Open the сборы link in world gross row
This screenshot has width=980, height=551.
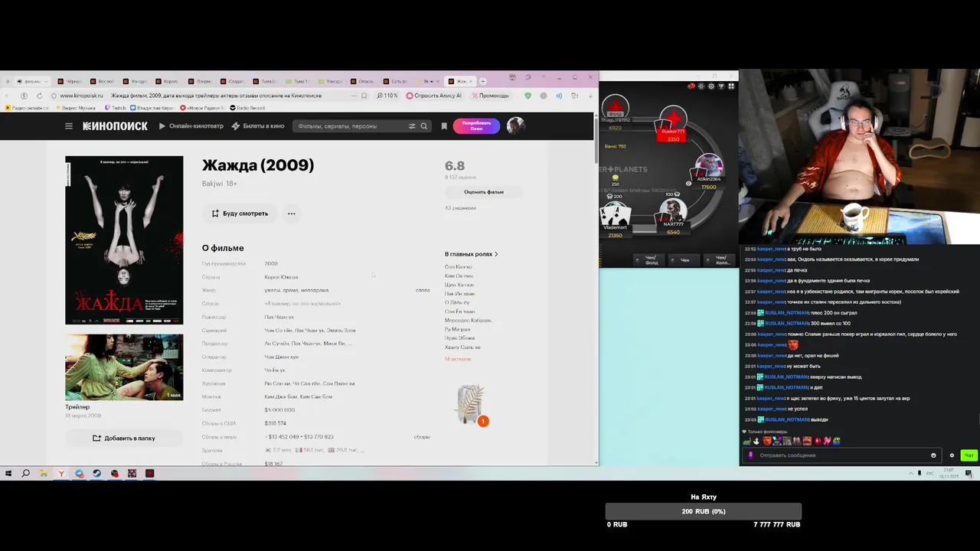tap(422, 437)
